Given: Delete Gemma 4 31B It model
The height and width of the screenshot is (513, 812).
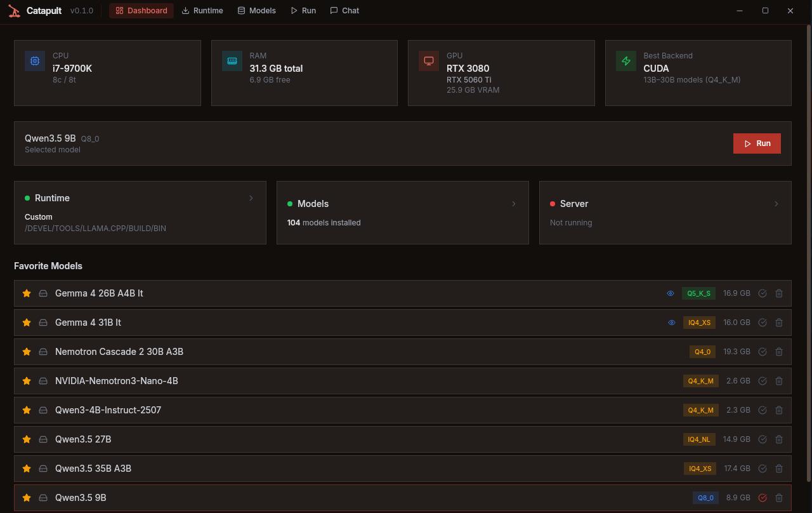Looking at the screenshot, I should 779,323.
